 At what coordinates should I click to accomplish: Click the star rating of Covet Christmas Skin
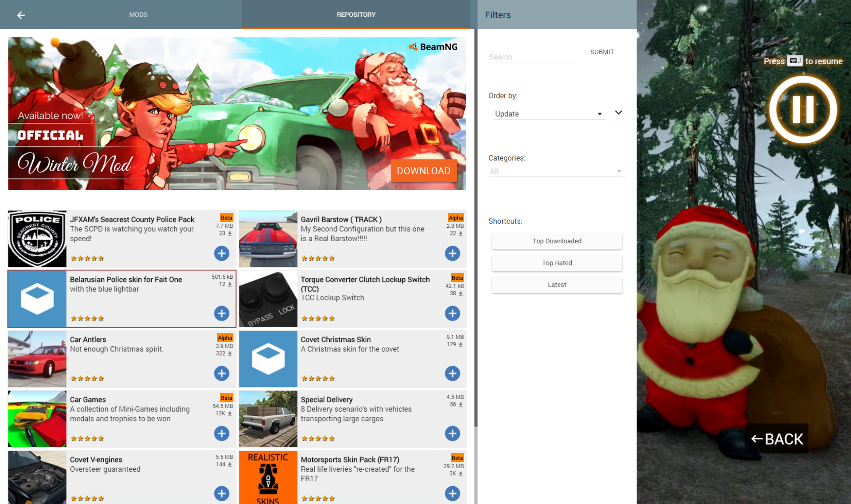pos(318,379)
